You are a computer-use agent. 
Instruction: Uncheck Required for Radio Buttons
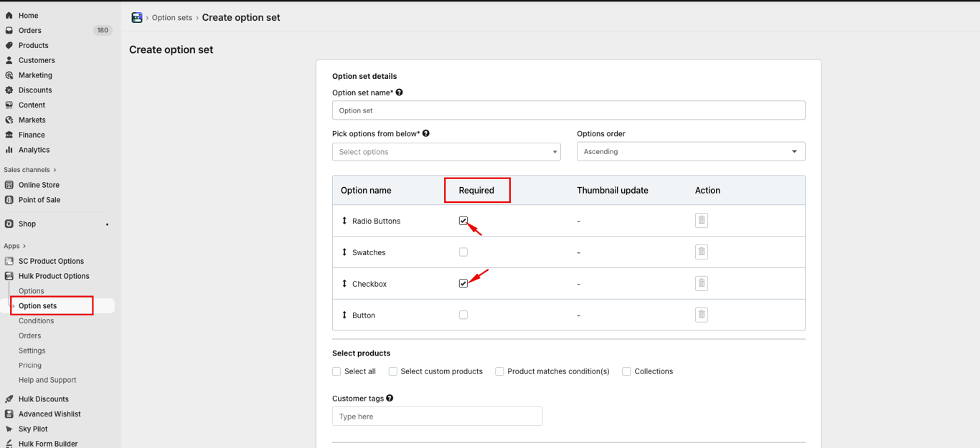point(463,221)
